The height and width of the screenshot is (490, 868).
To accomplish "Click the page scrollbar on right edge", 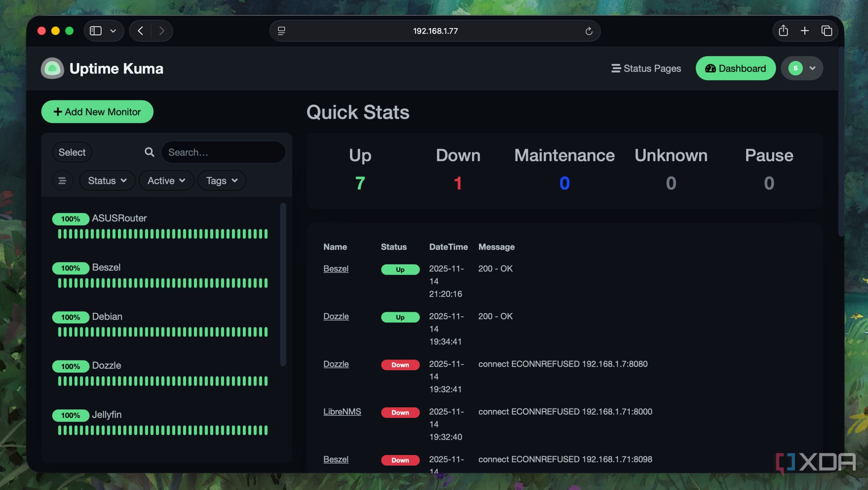I will [x=841, y=142].
